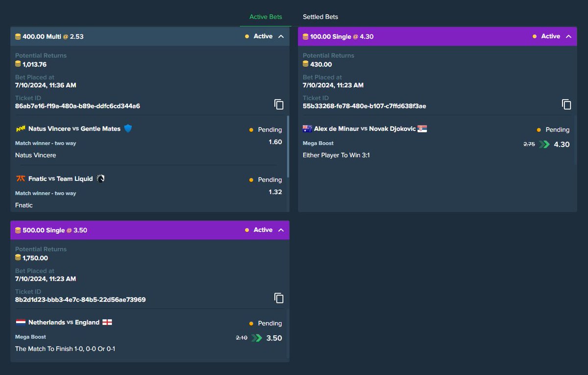
Task: Click the Australian flag beside Alex de Minaur
Action: tap(308, 129)
